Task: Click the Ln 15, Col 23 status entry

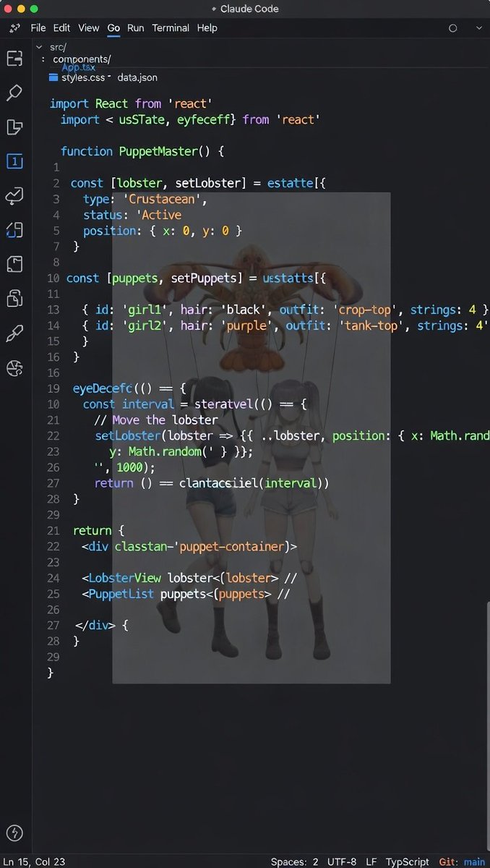Action: [x=33, y=862]
